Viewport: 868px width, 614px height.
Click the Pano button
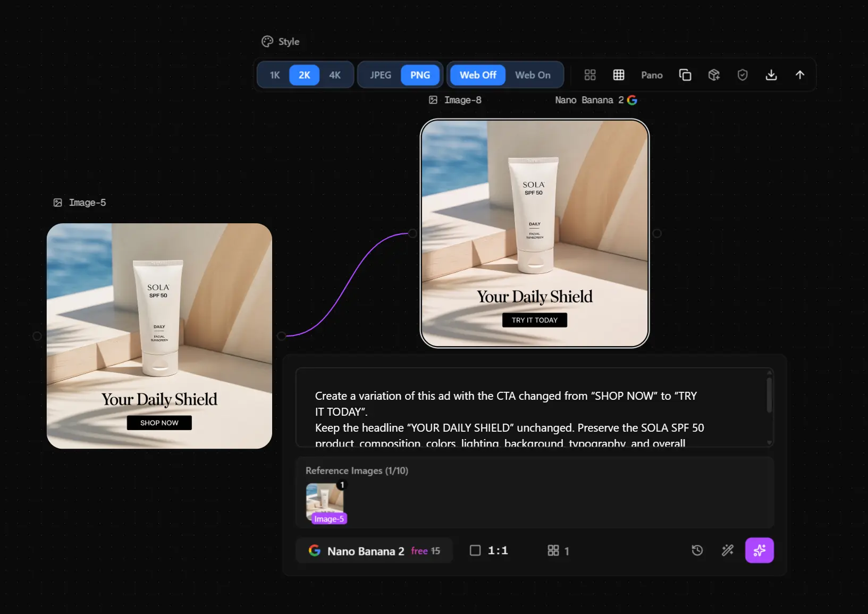click(x=652, y=75)
